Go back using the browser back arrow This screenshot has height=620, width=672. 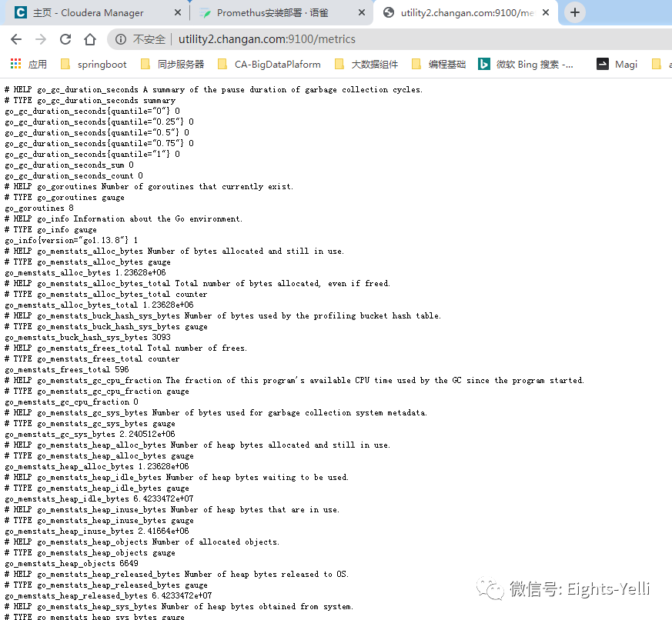[16, 39]
